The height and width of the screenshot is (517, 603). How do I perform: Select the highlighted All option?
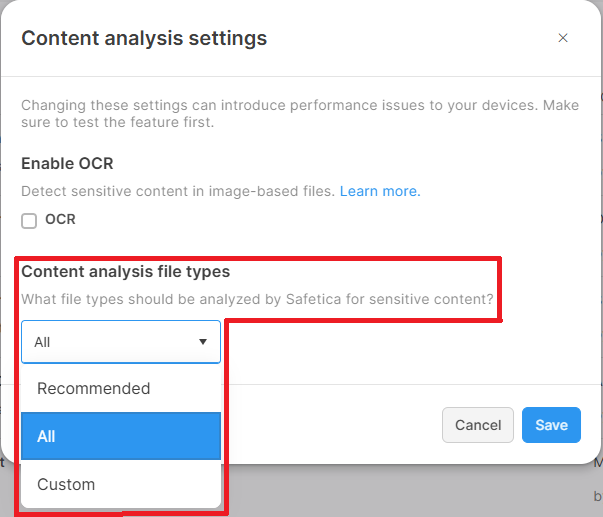pyautogui.click(x=120, y=436)
